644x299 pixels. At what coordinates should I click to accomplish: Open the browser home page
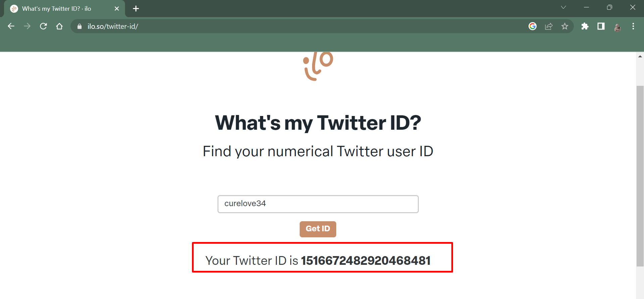click(59, 26)
